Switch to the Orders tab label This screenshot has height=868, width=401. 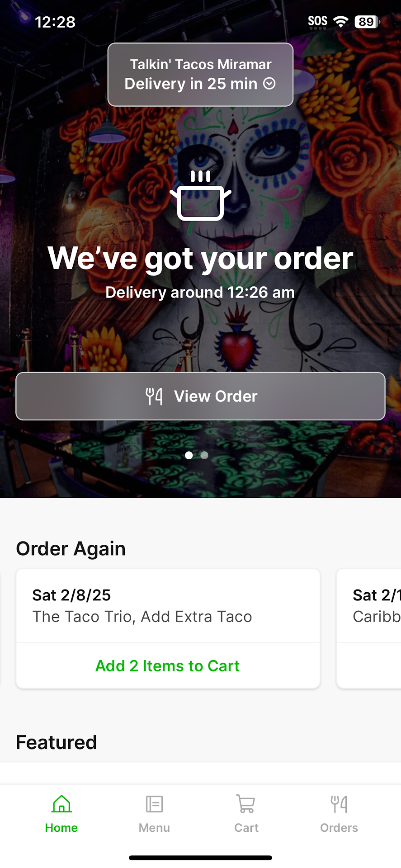click(x=339, y=827)
